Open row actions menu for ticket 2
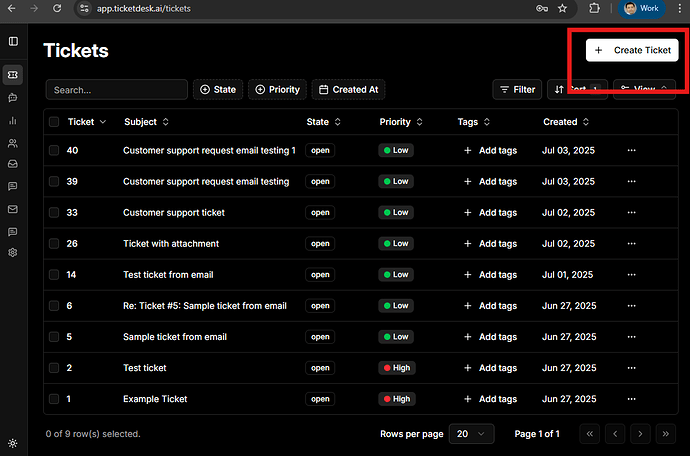Image resolution: width=690 pixels, height=456 pixels. tap(631, 368)
